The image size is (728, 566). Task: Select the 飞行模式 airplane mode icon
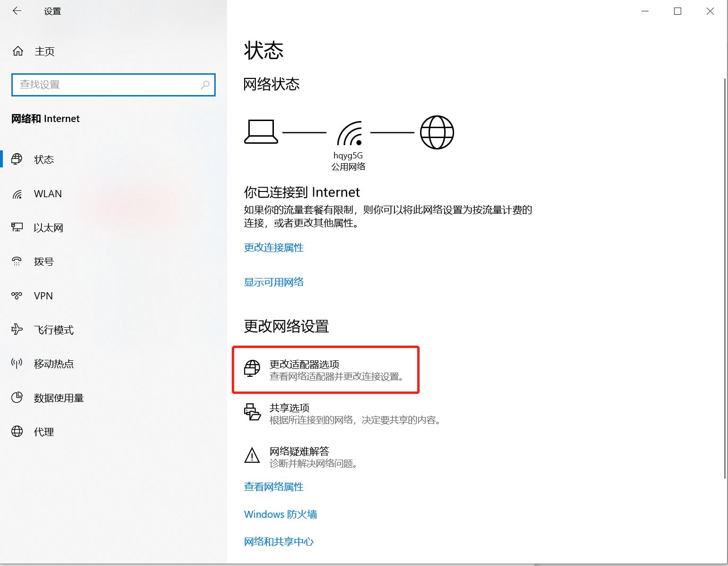[18, 330]
